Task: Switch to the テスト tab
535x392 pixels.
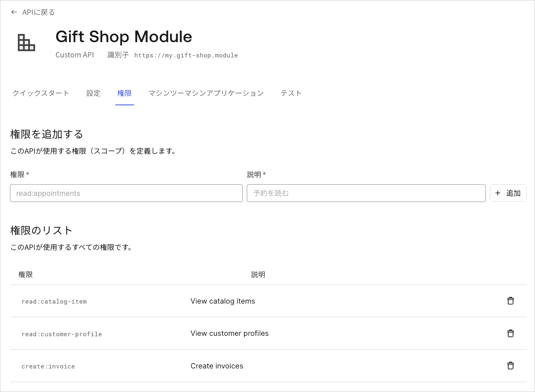Action: [x=291, y=93]
